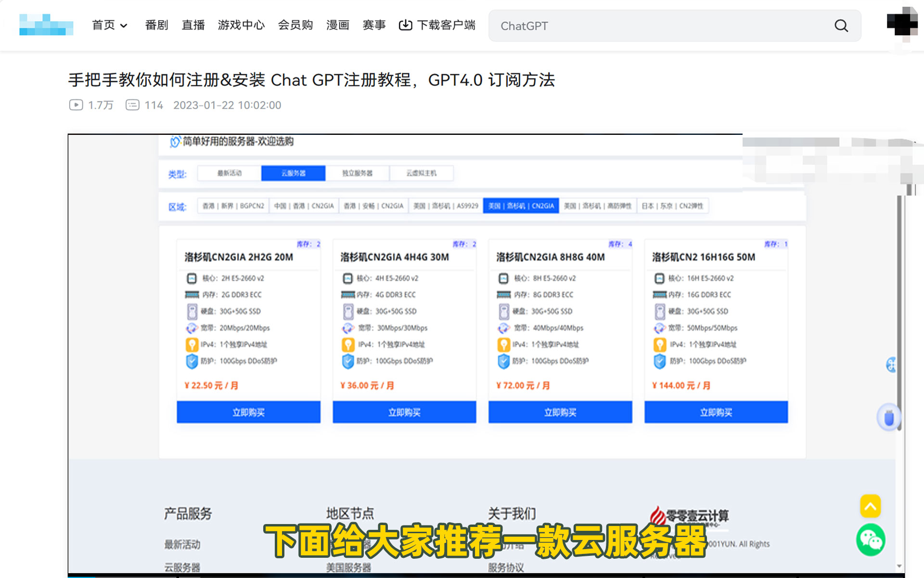
Task: Click the CPU core icon in 2H2G 20M card
Action: click(x=192, y=278)
